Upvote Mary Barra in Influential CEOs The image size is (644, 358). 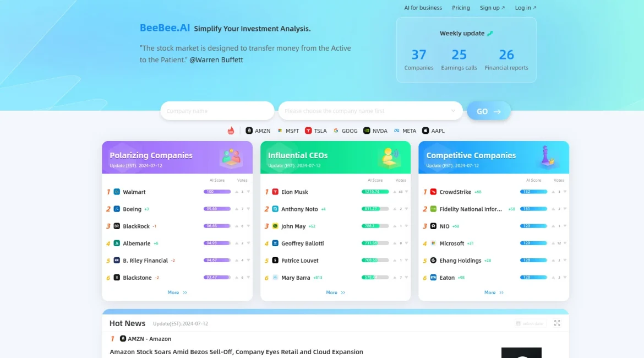click(395, 278)
